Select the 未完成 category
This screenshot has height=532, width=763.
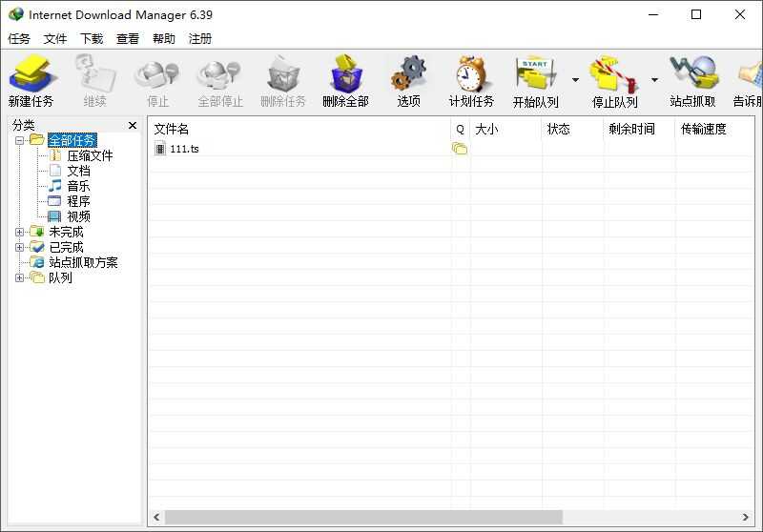click(66, 232)
